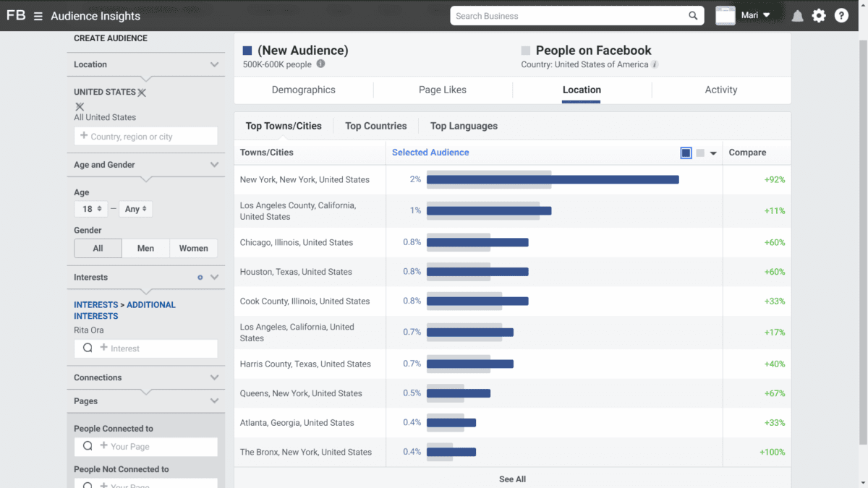
Task: Click See All below the cities table
Action: coord(512,479)
